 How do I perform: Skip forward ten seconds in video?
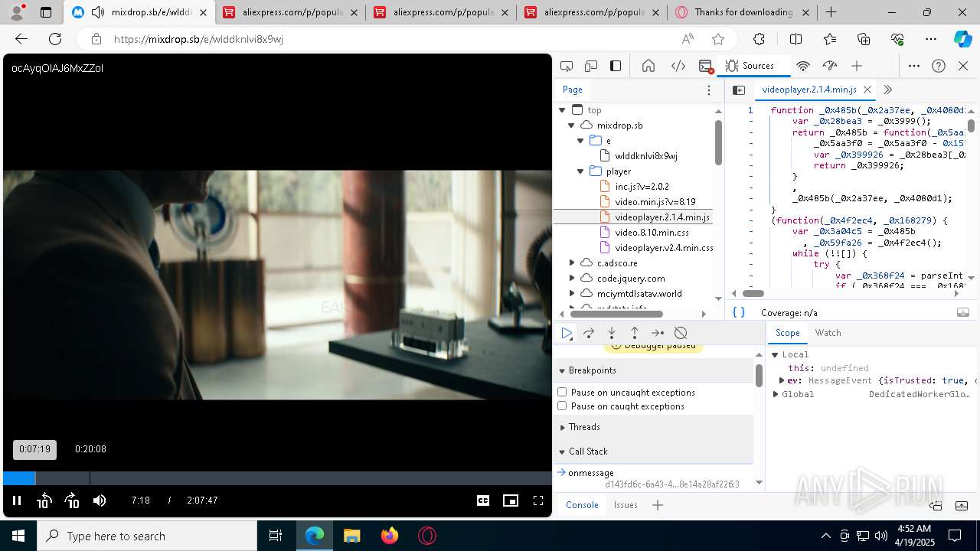pos(72,500)
